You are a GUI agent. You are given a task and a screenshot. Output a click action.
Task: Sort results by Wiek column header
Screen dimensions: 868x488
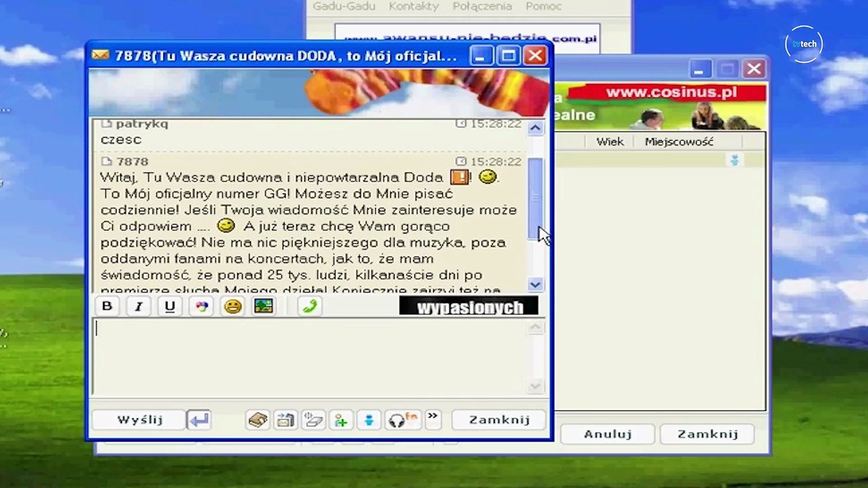tap(610, 142)
